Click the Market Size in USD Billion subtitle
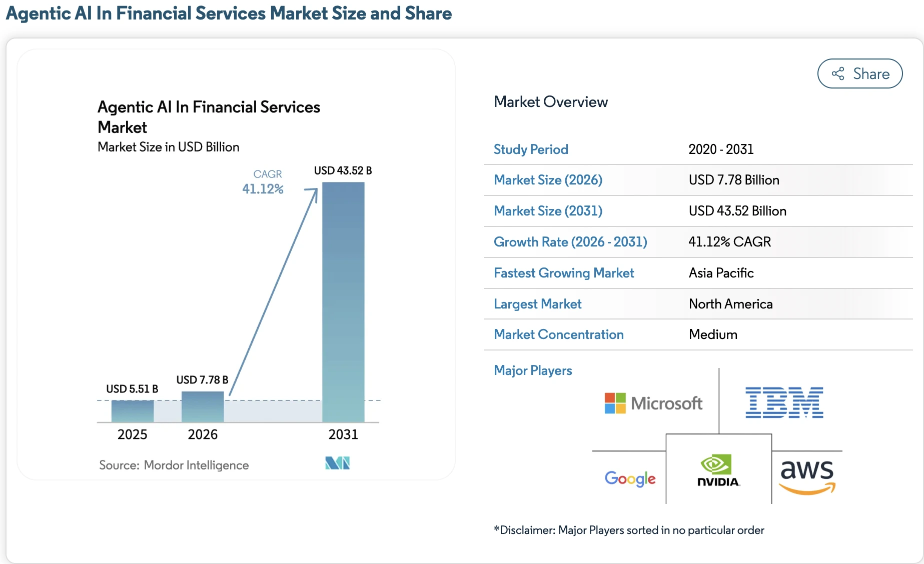Viewport: 924px width, 564px height. [169, 147]
